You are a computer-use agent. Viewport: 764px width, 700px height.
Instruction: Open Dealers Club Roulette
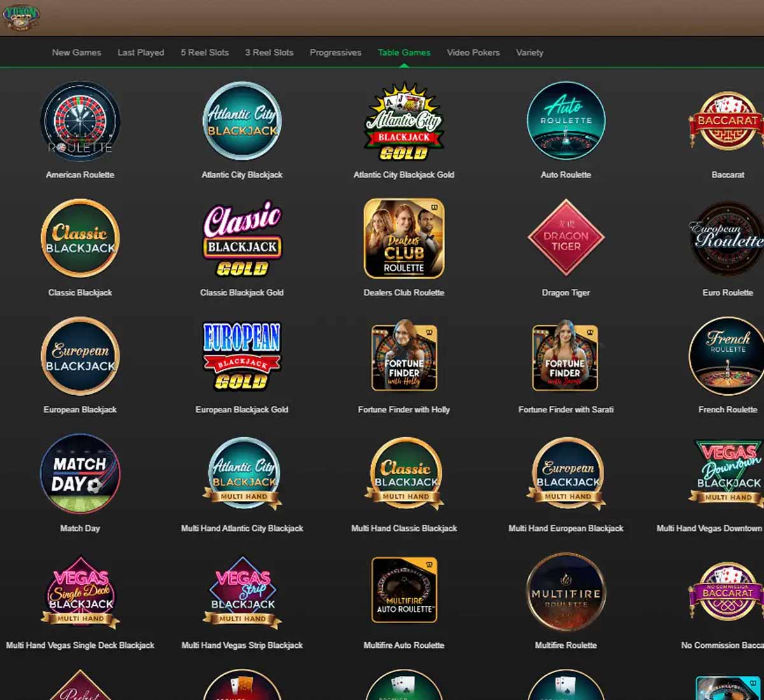pos(404,239)
